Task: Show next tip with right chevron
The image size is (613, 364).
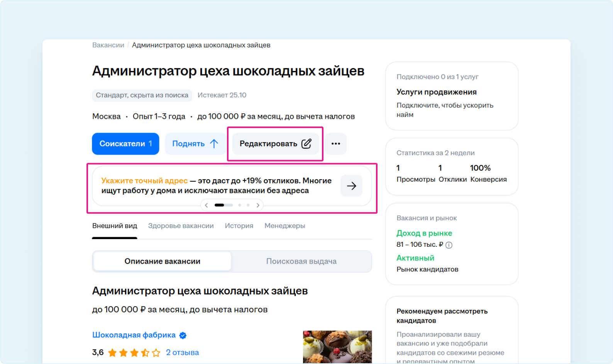Action: point(258,205)
